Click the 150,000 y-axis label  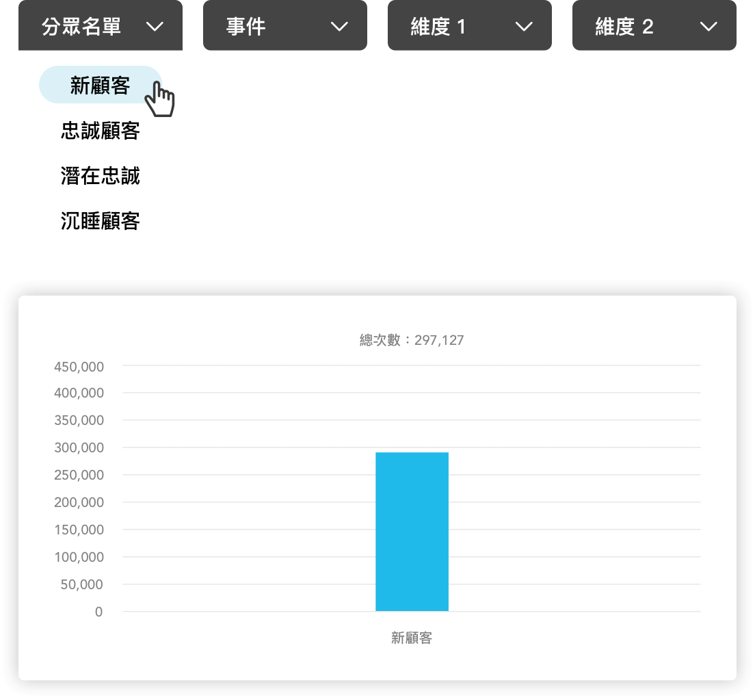coord(79,530)
